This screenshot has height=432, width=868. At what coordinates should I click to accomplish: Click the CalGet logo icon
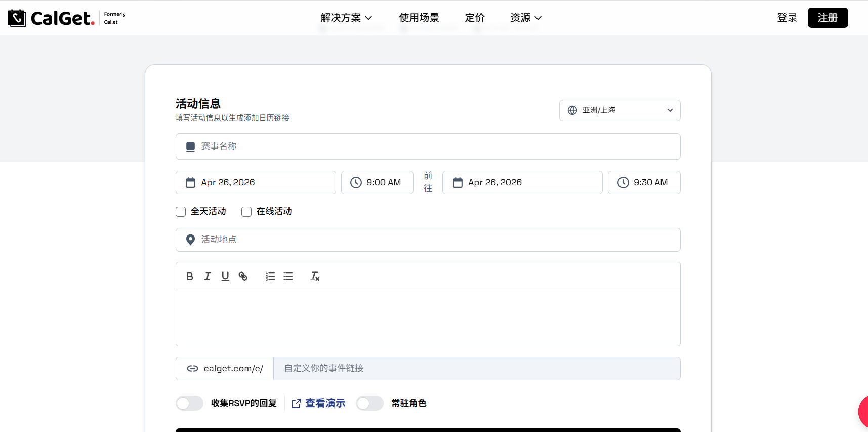(x=17, y=18)
